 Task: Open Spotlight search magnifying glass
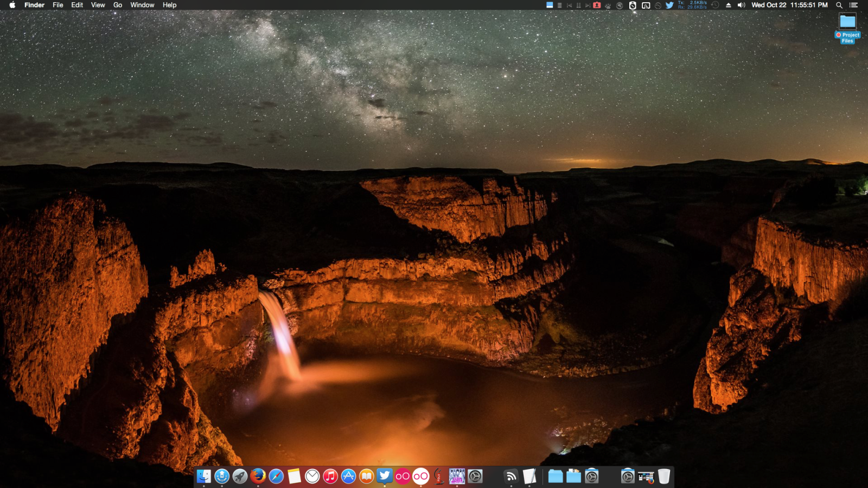pyautogui.click(x=839, y=5)
